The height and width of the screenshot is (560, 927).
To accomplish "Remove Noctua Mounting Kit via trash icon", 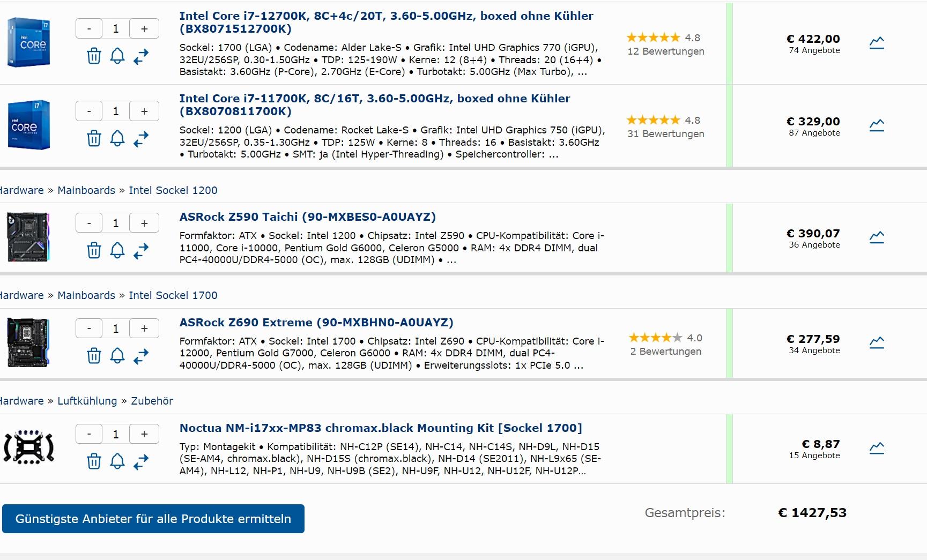I will (x=94, y=461).
